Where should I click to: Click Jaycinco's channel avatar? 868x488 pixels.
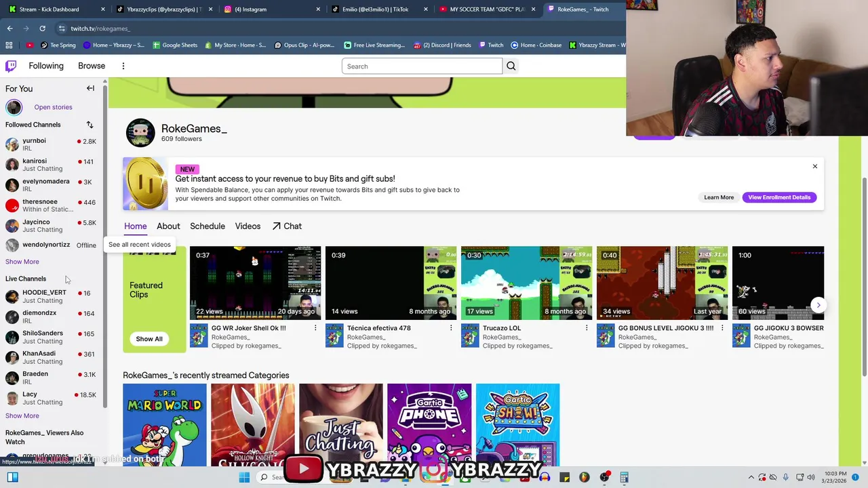(x=12, y=226)
